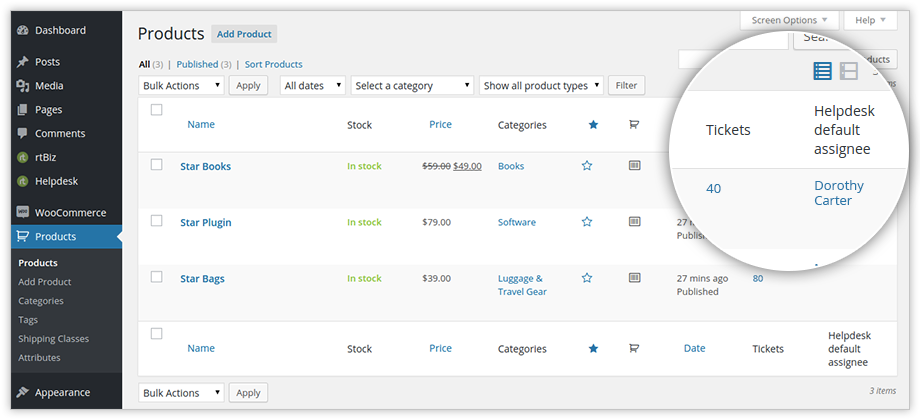
Task: Open the bottom Bulk Actions dropdown
Action: tap(181, 393)
